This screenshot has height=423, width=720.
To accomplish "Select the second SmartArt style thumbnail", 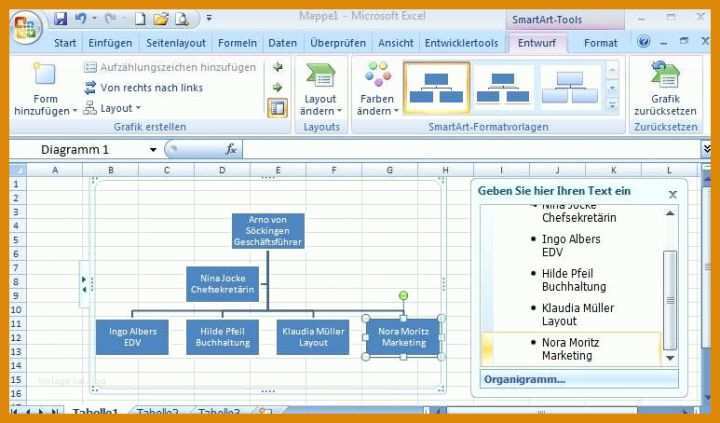I will tap(503, 88).
